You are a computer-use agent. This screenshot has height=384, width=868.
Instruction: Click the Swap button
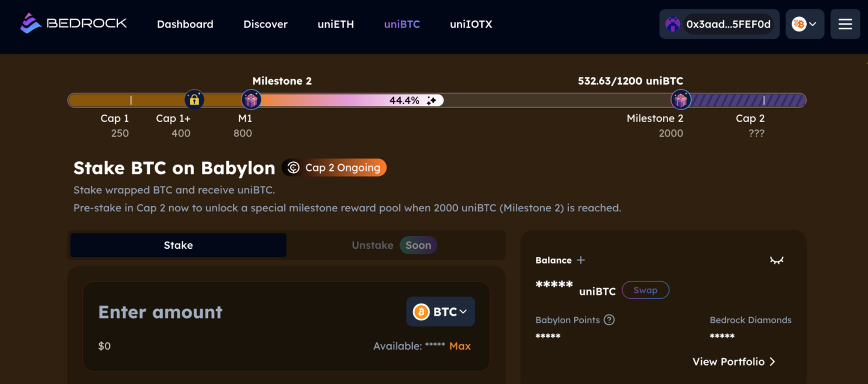click(x=646, y=290)
